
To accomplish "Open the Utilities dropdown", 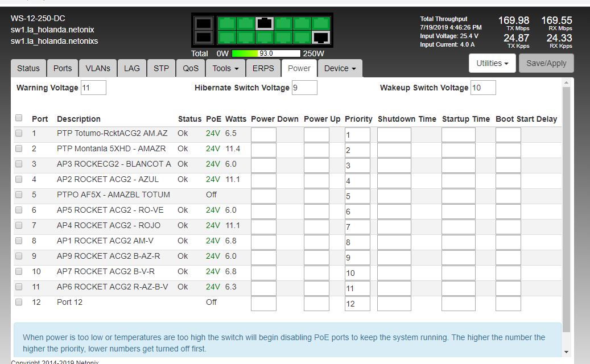I will point(492,63).
